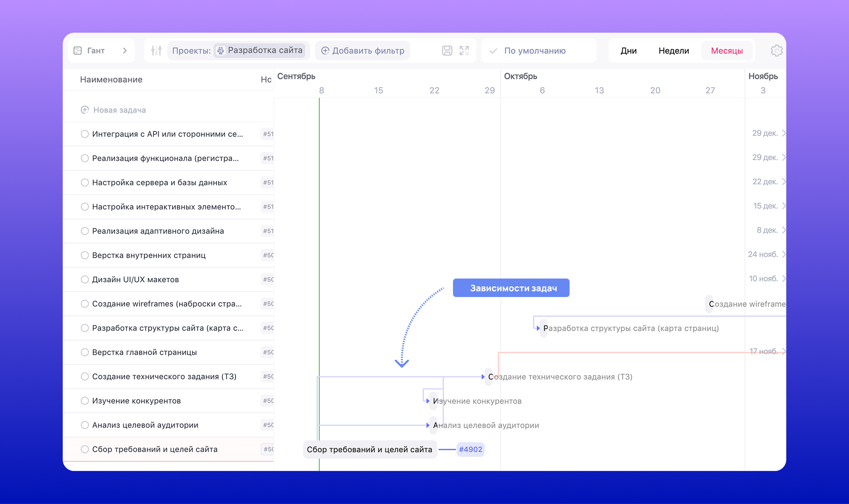Toggle the Дизайн UI/UX макетов task circle
The width and height of the screenshot is (849, 504).
coord(85,279)
